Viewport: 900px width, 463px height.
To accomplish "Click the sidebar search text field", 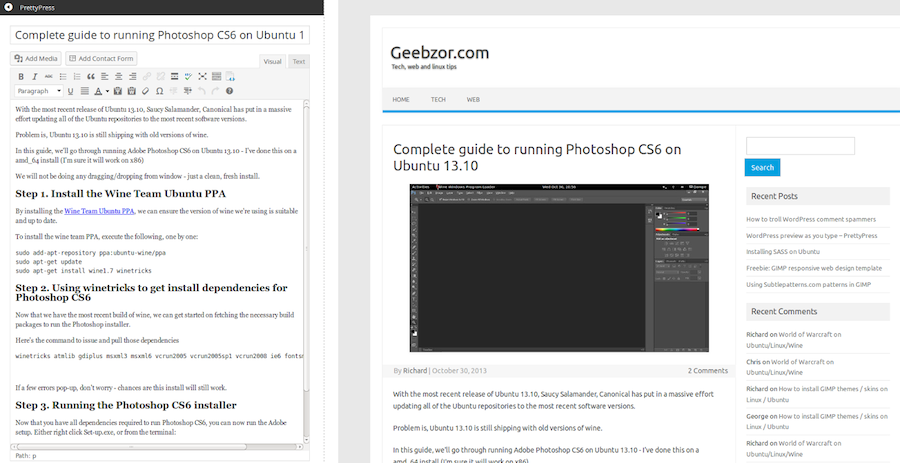I will coord(800,146).
